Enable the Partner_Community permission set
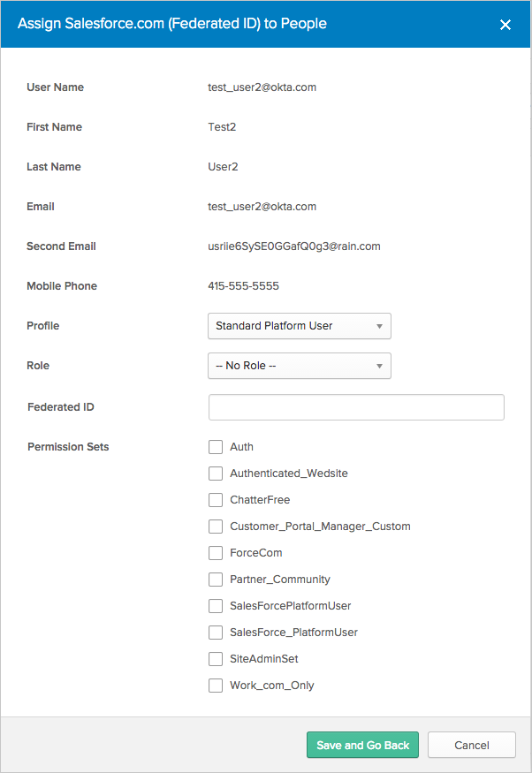The height and width of the screenshot is (773, 532). pos(216,580)
